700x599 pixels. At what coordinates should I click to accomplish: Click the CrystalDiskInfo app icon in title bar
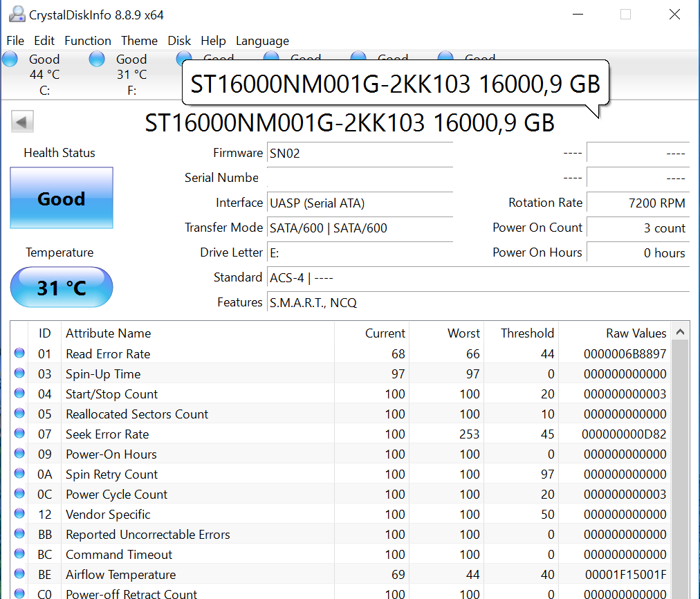coord(17,15)
